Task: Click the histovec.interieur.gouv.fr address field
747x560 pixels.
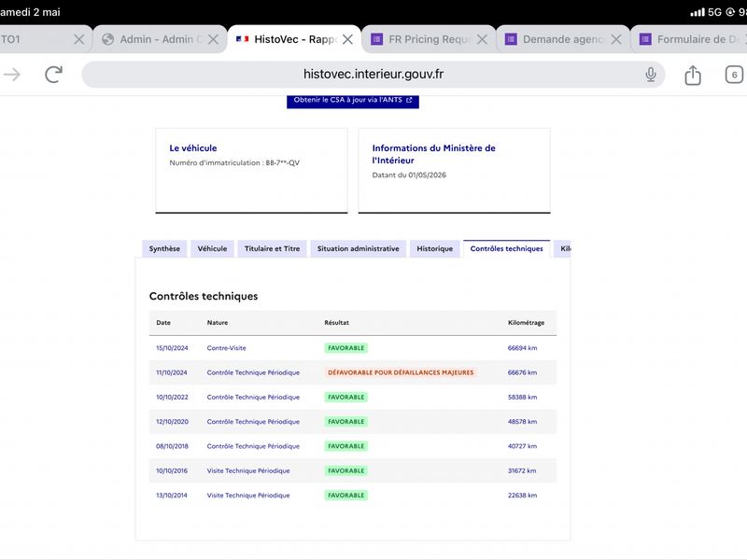Action: point(373,75)
